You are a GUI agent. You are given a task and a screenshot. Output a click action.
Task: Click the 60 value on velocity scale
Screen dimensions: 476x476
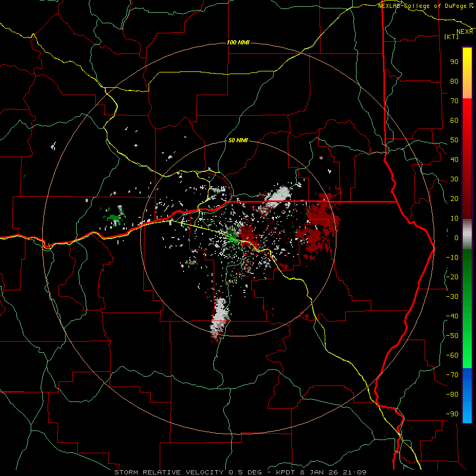(x=454, y=121)
